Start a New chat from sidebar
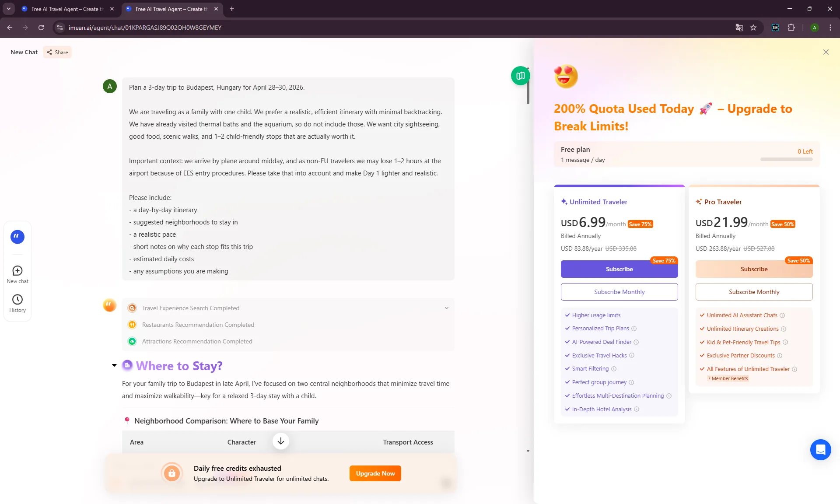The image size is (840, 504). pos(17,275)
